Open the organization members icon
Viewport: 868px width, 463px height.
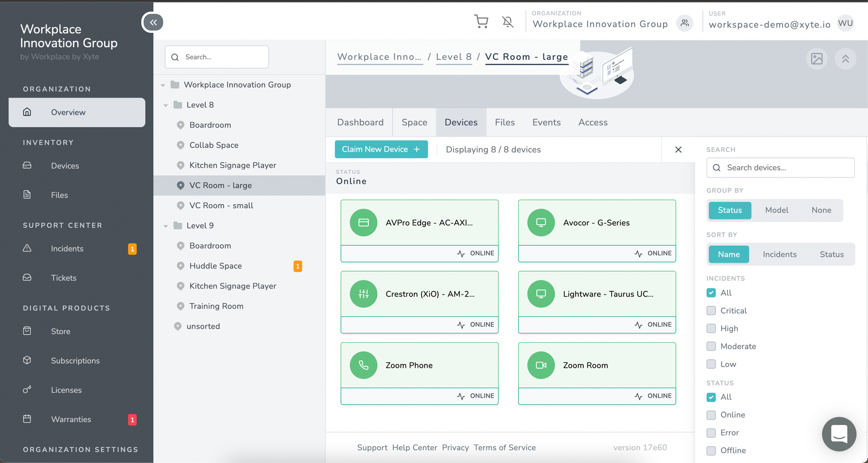685,23
